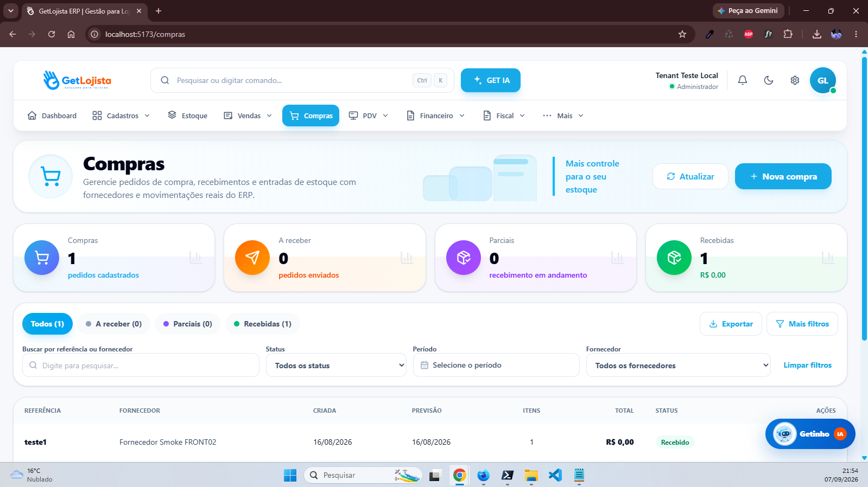The height and width of the screenshot is (487, 868).
Task: Open browser extensions puzzle icon
Action: 788,34
